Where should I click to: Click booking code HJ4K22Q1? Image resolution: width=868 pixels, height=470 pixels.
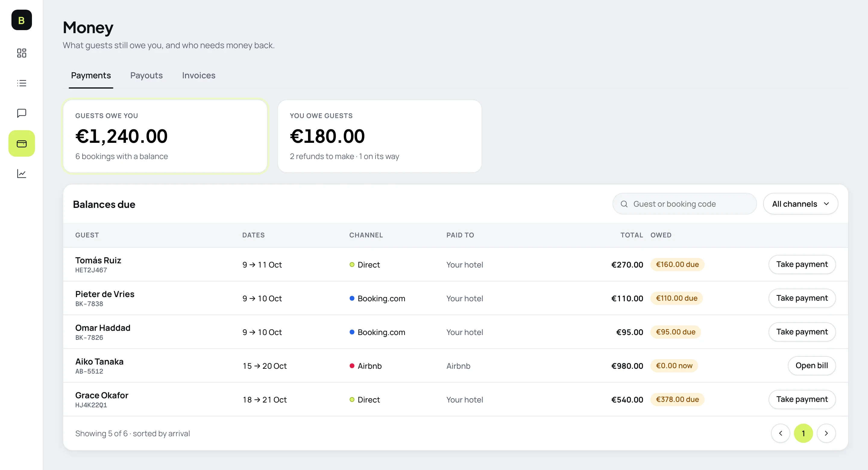(x=91, y=405)
